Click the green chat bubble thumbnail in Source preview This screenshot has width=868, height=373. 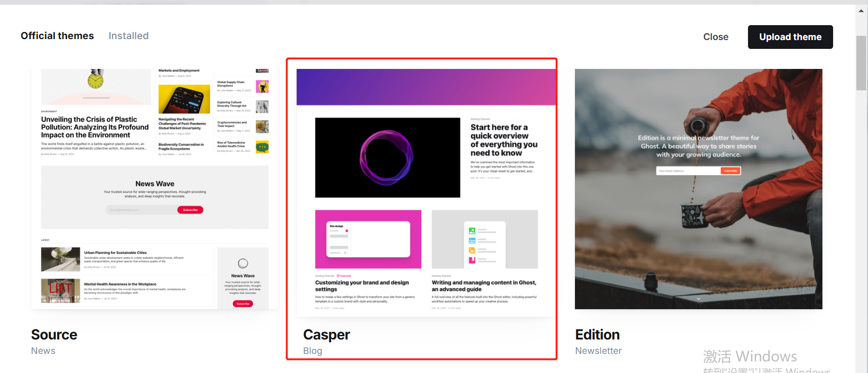pos(262,148)
